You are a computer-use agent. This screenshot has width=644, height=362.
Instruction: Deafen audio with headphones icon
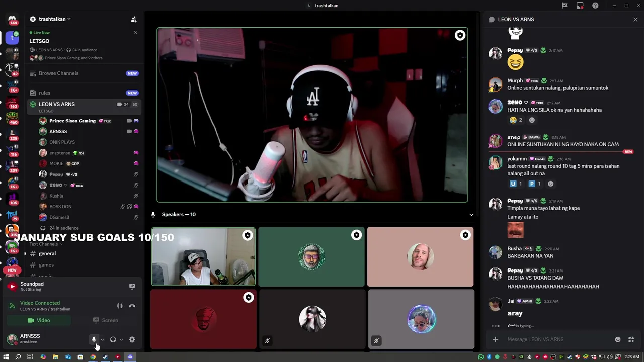tap(113, 339)
